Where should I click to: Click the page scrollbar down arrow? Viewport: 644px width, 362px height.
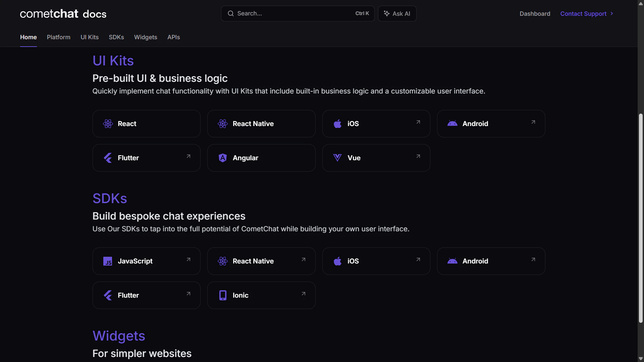[x=641, y=358]
